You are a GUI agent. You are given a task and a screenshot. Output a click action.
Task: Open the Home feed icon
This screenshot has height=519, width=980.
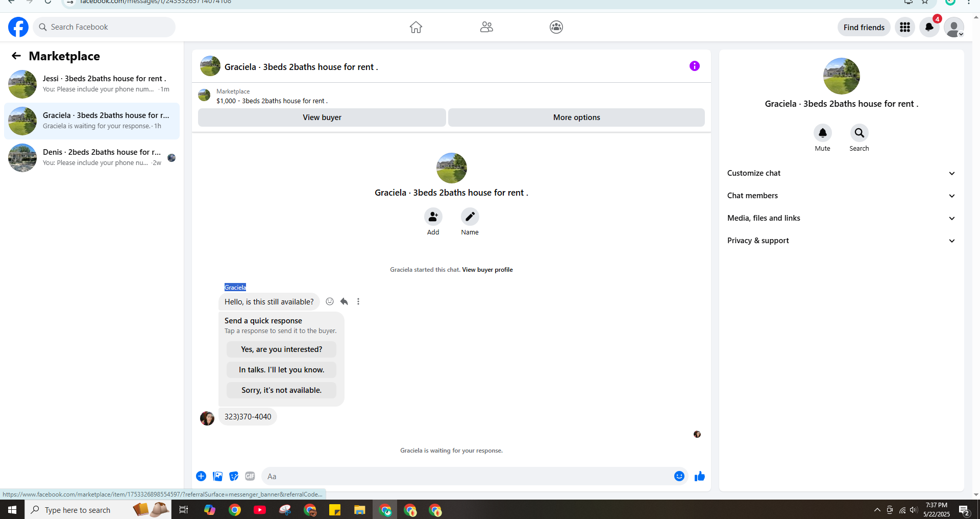coord(416,27)
